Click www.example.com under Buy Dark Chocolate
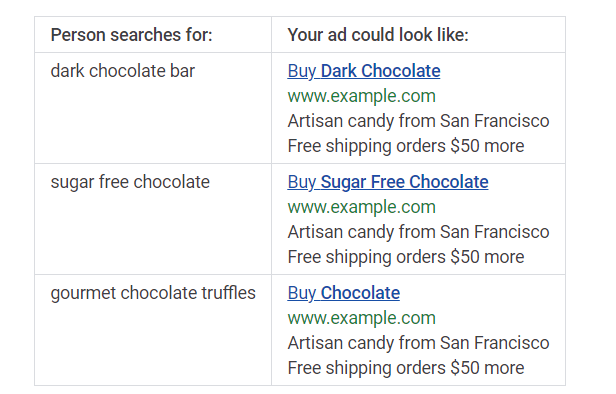The height and width of the screenshot is (394, 616). click(361, 96)
